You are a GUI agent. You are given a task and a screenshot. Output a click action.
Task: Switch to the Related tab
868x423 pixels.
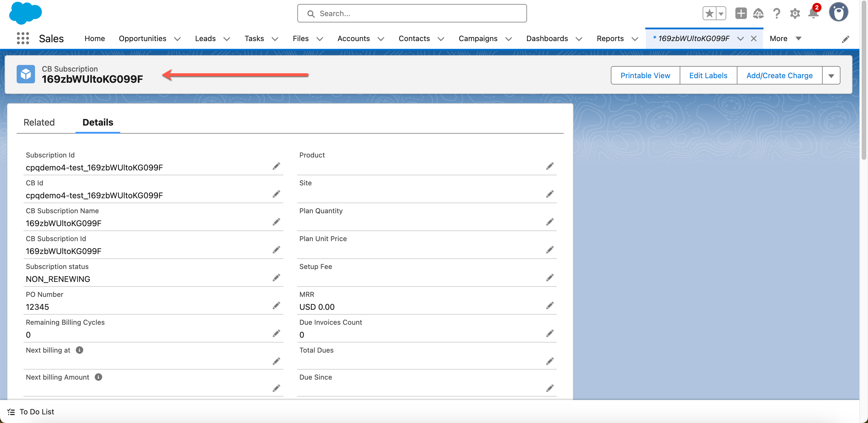(x=39, y=122)
